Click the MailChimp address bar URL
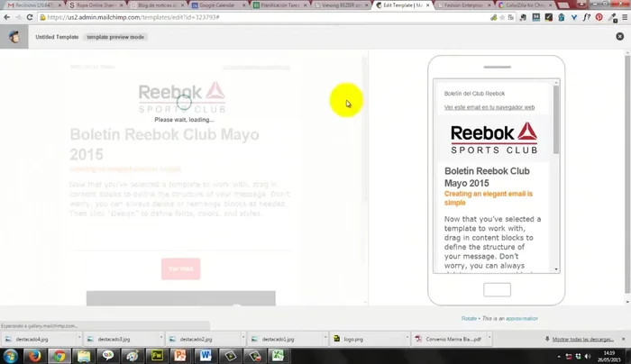This screenshot has height=364, width=631. coord(133,17)
